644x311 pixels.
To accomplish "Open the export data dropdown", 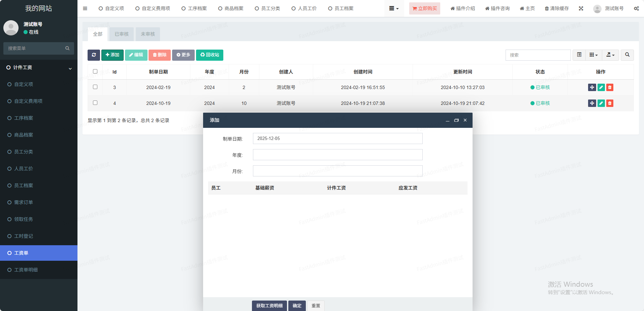I will 610,55.
